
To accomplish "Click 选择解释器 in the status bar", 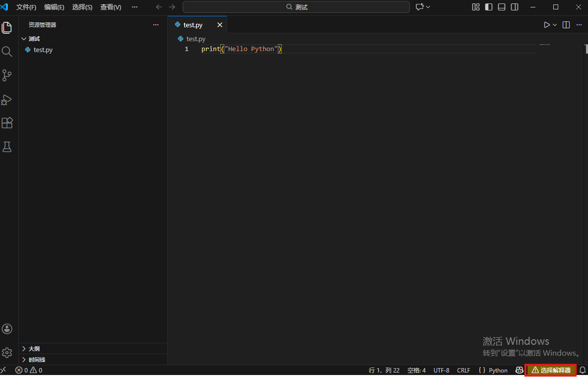I will 551,370.
